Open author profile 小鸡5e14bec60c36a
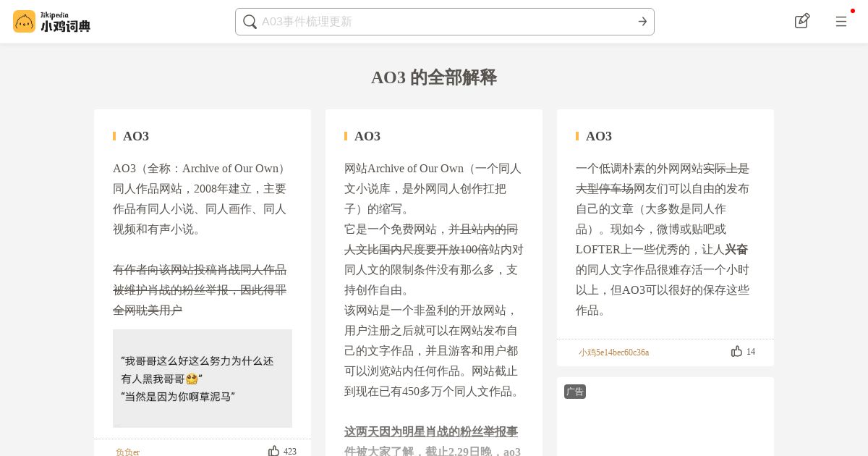Image resolution: width=868 pixels, height=456 pixels. [x=613, y=352]
